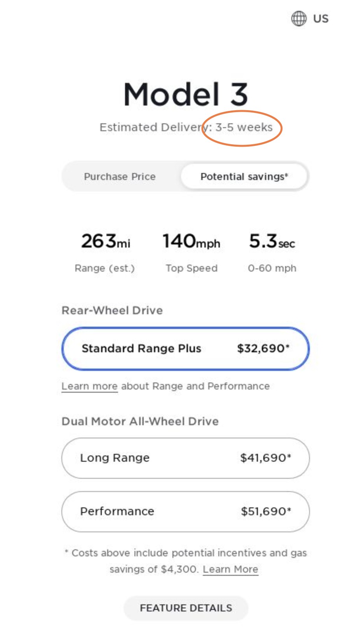This screenshot has height=644, width=355.
Task: Click the circled 3-5 weeks delivery estimate
Action: 244,127
